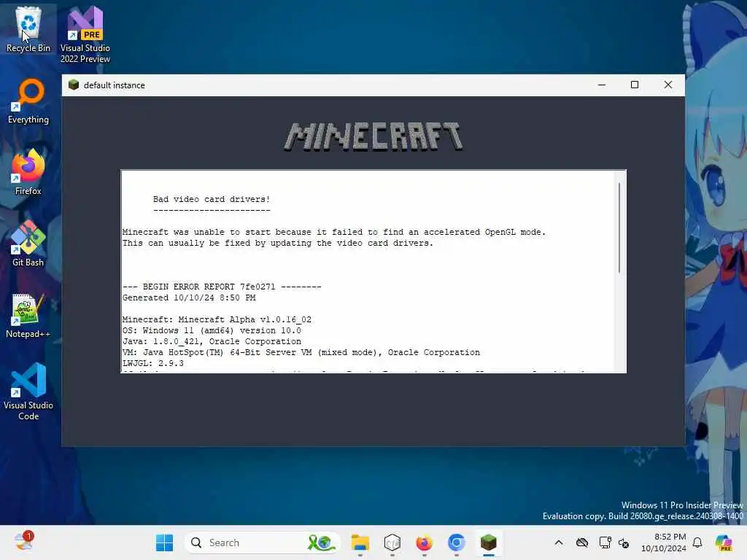Click the taskbar Search box
This screenshot has height=560, width=747.
click(262, 542)
